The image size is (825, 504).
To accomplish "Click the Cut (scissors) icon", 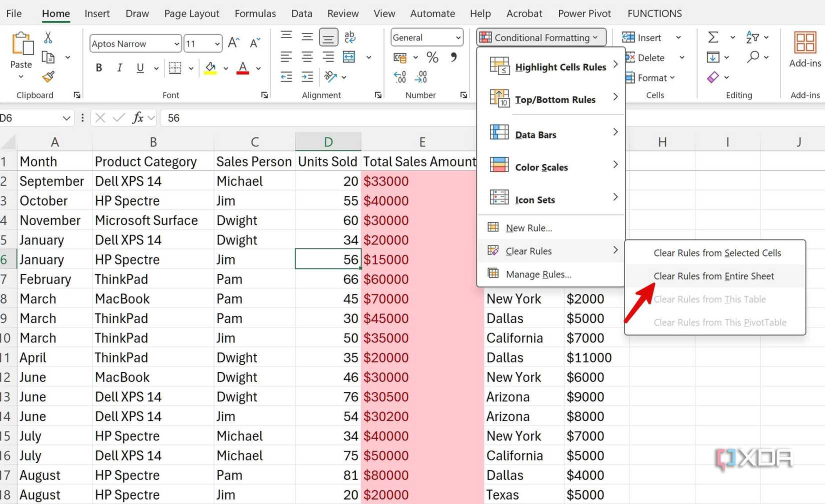I will [x=48, y=37].
